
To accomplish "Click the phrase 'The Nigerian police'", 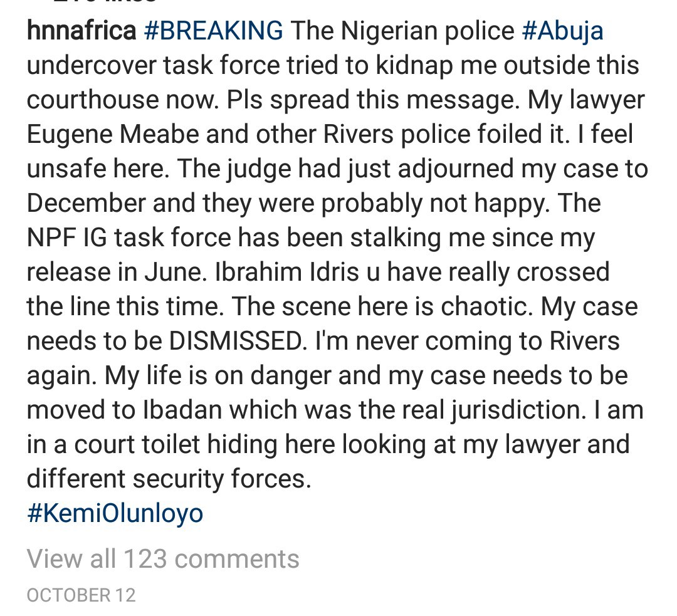I will pos(401,31).
